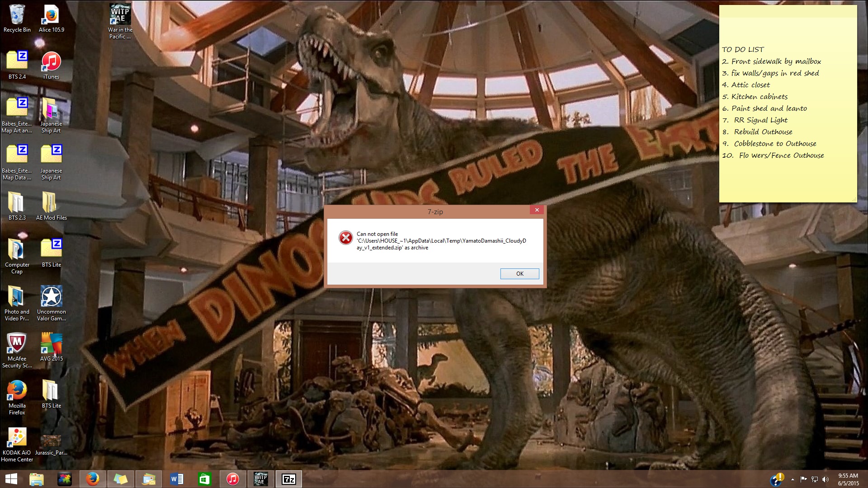Click the red error icon in 7-zip dialog
Viewport: 868px width, 488px height.
click(x=346, y=238)
